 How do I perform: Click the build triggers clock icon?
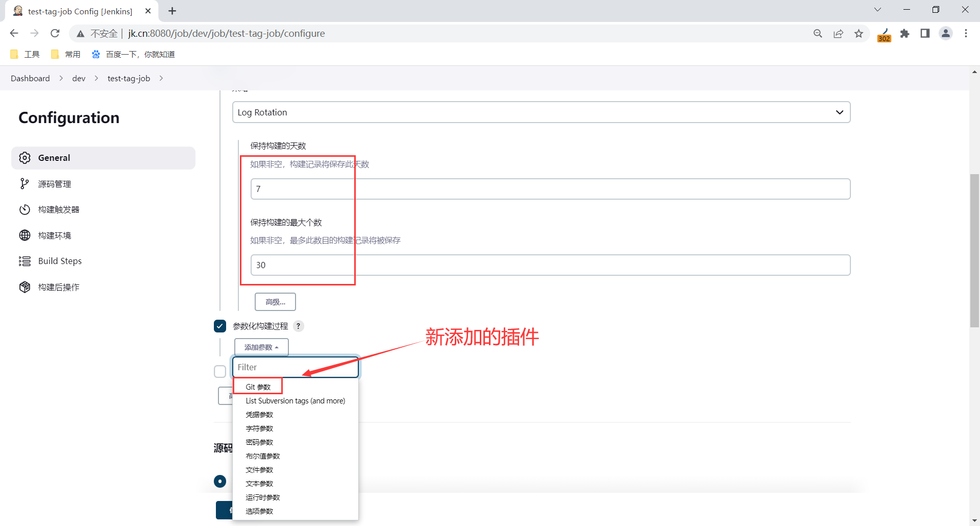(24, 209)
